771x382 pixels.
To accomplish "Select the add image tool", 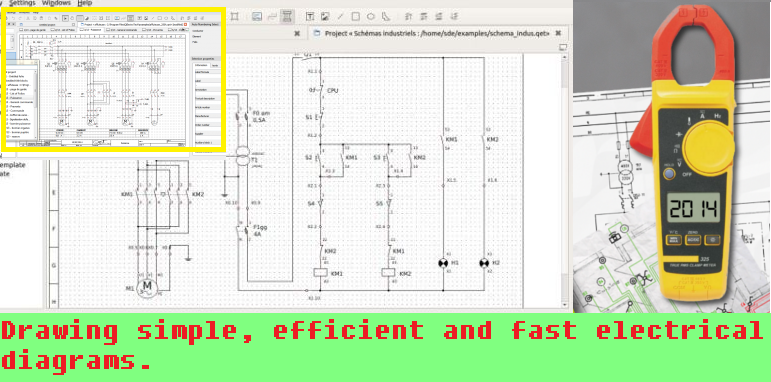I will click(x=325, y=16).
